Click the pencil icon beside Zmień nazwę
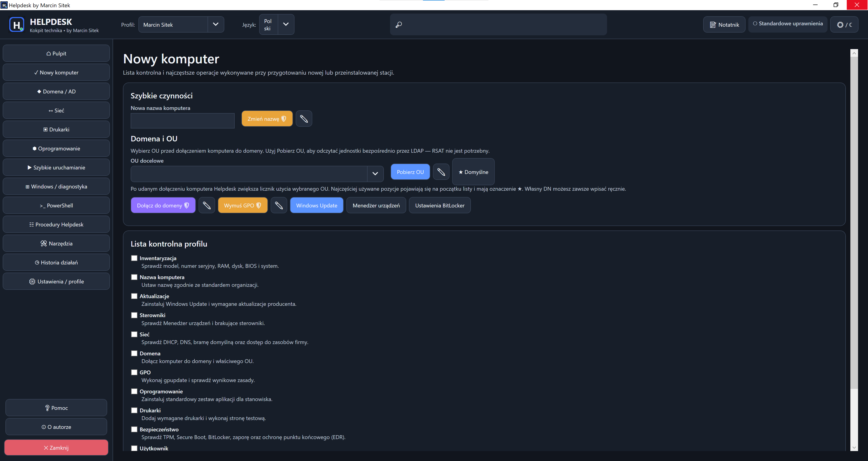The image size is (868, 461). (x=304, y=119)
